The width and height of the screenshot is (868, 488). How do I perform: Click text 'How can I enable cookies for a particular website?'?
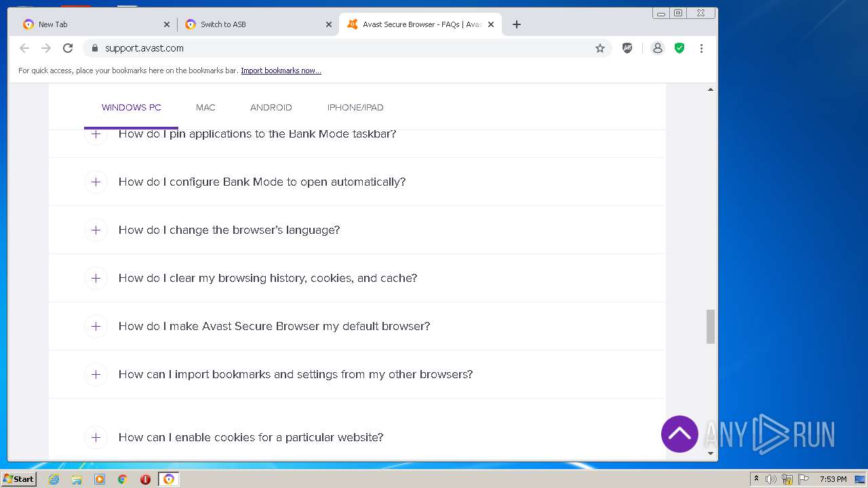[251, 437]
